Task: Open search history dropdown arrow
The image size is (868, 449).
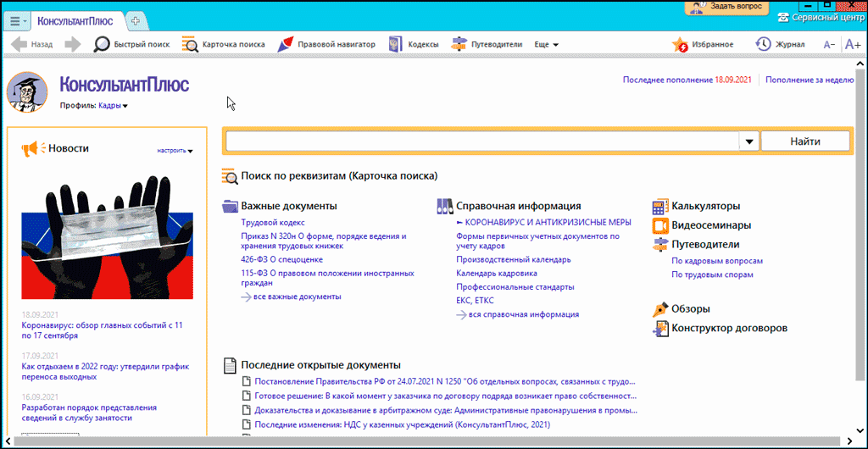Action: (x=749, y=141)
